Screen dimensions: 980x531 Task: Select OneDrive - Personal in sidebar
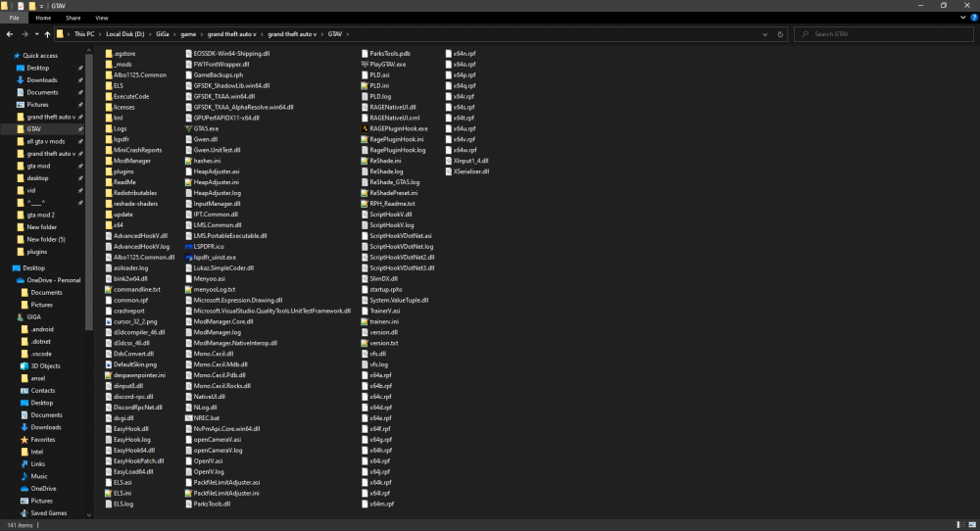54,280
